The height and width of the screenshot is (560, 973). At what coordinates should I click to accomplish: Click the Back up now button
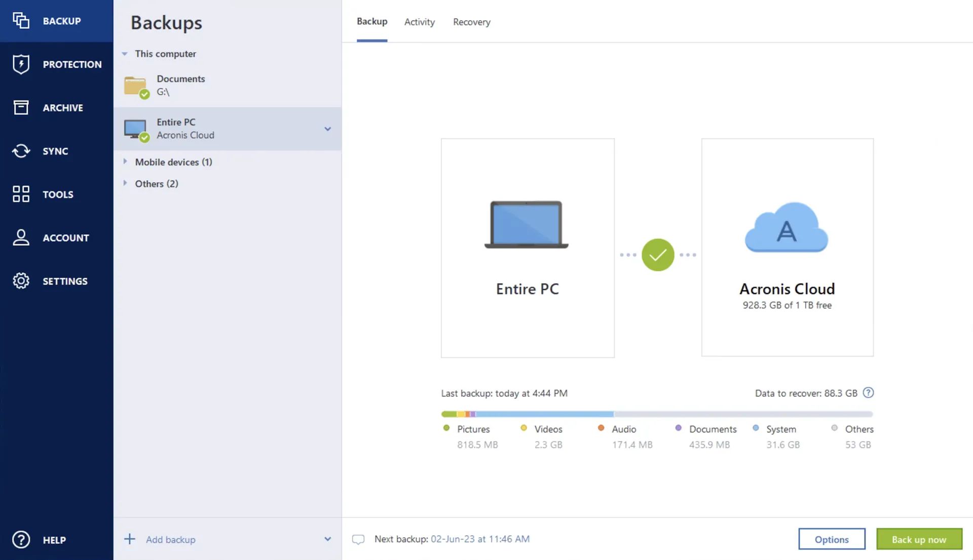click(x=919, y=539)
